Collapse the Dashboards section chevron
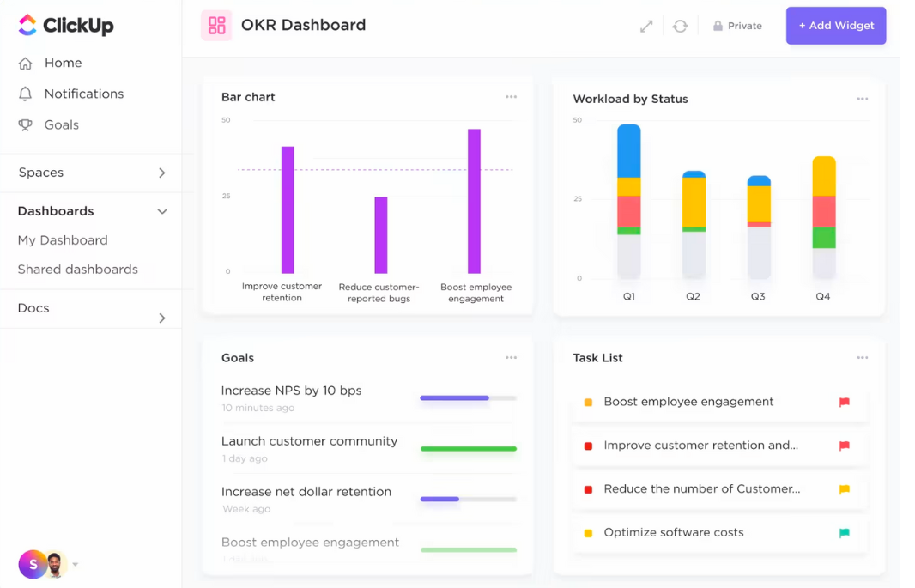The image size is (915, 588). [x=162, y=212]
